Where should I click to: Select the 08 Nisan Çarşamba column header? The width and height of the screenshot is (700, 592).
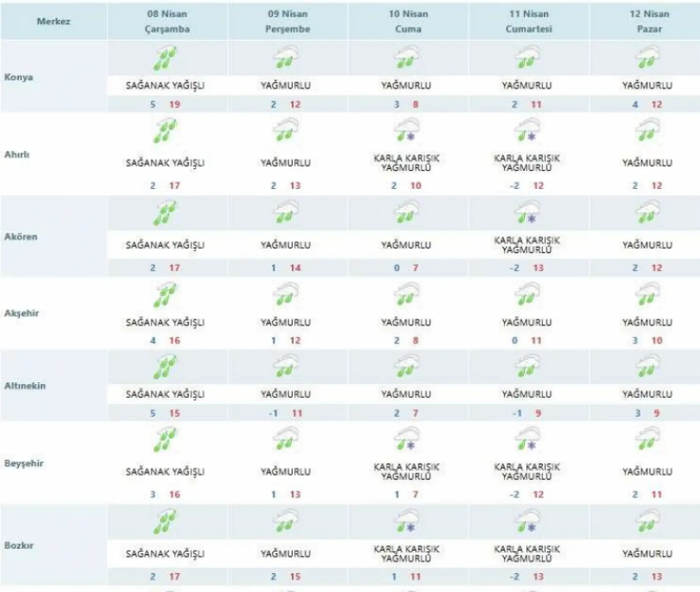click(x=167, y=21)
